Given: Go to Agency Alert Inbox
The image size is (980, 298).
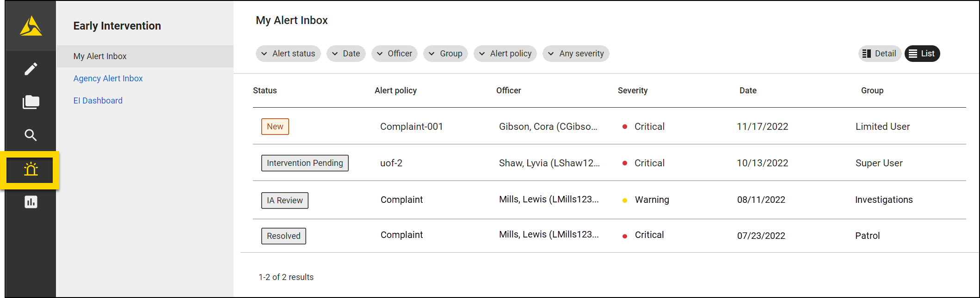Looking at the screenshot, I should click(x=108, y=79).
